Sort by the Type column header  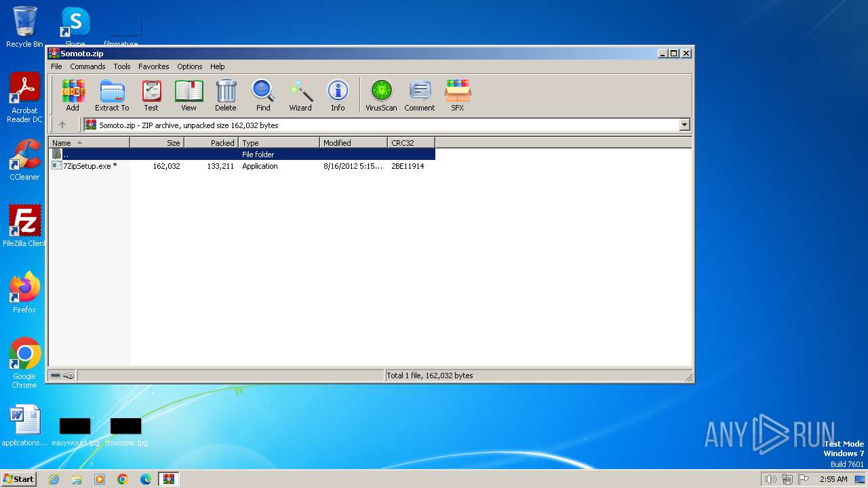tap(279, 142)
